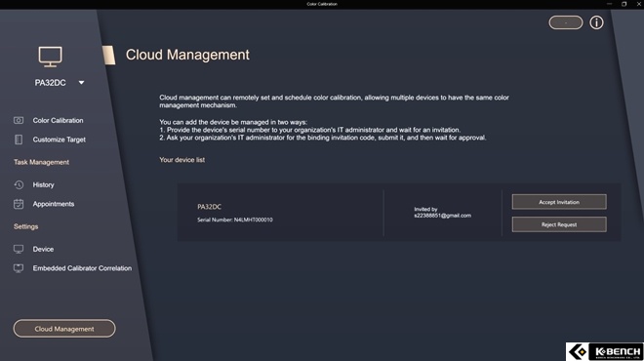The height and width of the screenshot is (361, 644).
Task: Click Reject Request button
Action: 559,224
